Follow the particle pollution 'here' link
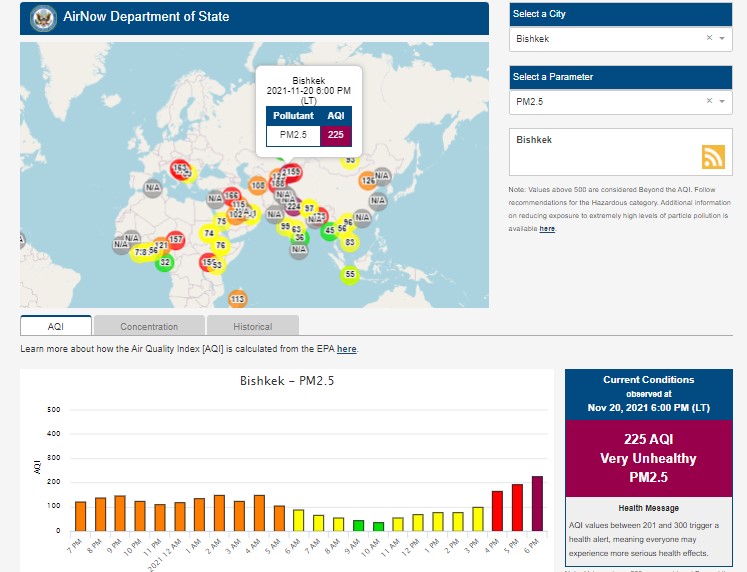This screenshot has width=747, height=572. click(547, 229)
